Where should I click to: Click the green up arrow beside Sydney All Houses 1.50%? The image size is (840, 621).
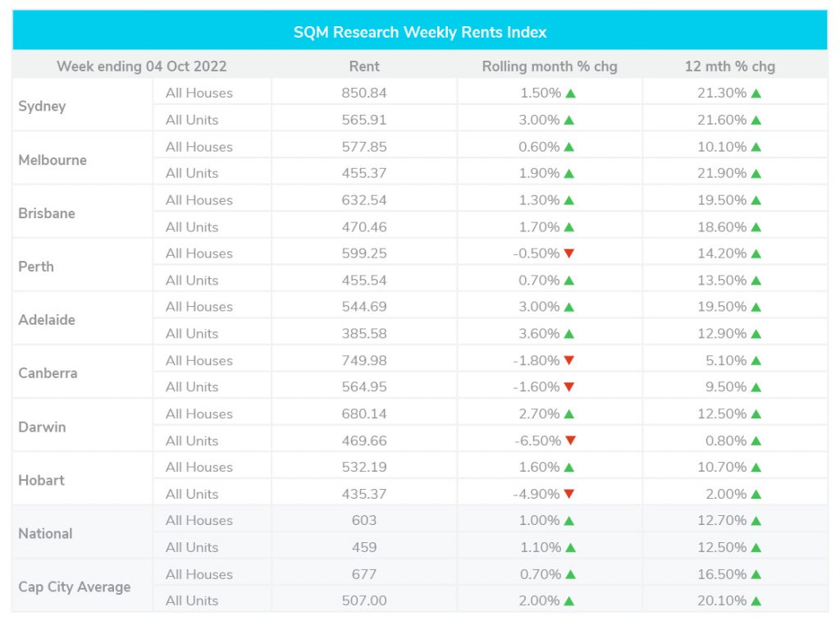571,94
